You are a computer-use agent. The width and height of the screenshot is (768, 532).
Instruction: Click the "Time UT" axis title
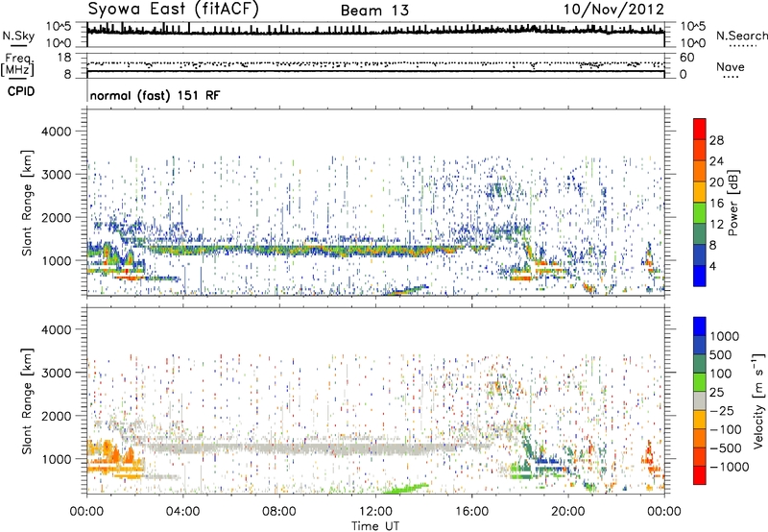[x=375, y=526]
